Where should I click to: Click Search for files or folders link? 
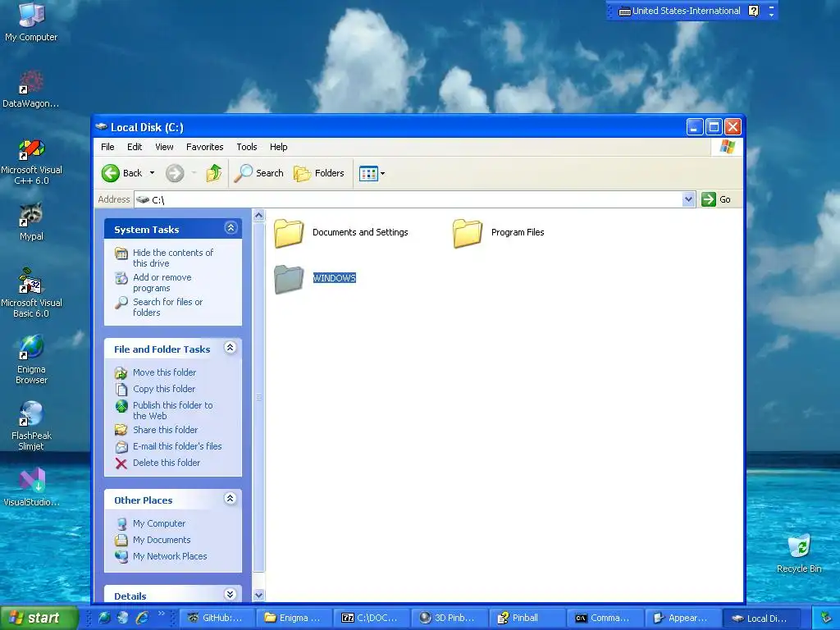pos(167,307)
